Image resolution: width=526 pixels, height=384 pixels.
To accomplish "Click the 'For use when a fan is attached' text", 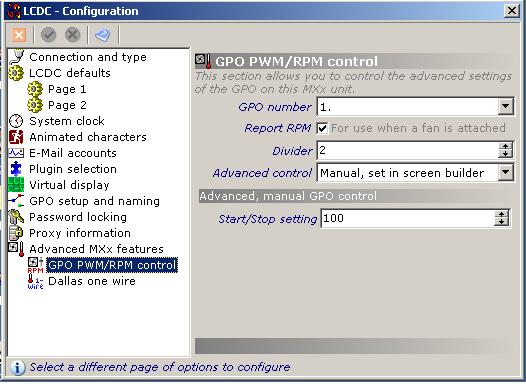I will (x=418, y=128).
